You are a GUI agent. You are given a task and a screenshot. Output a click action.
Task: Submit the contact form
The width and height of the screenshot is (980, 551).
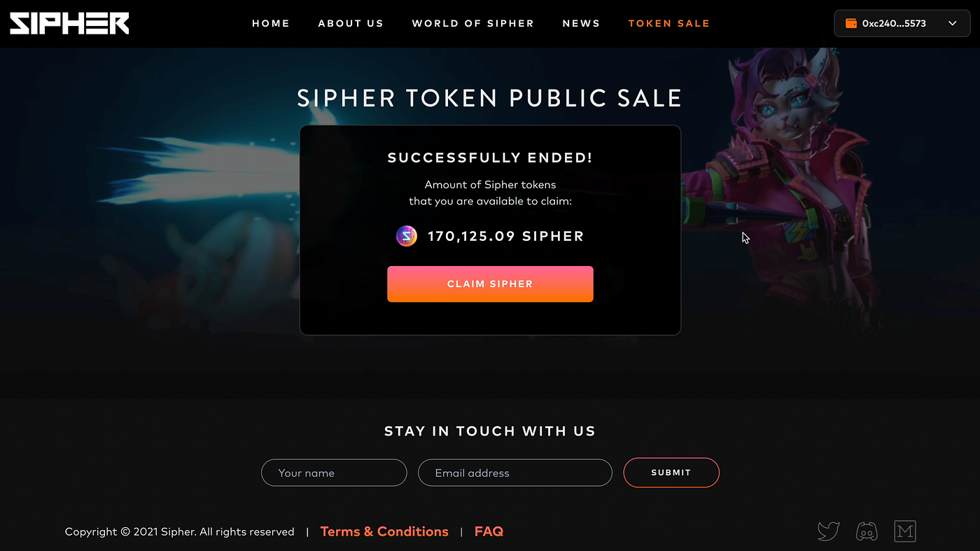coord(671,473)
